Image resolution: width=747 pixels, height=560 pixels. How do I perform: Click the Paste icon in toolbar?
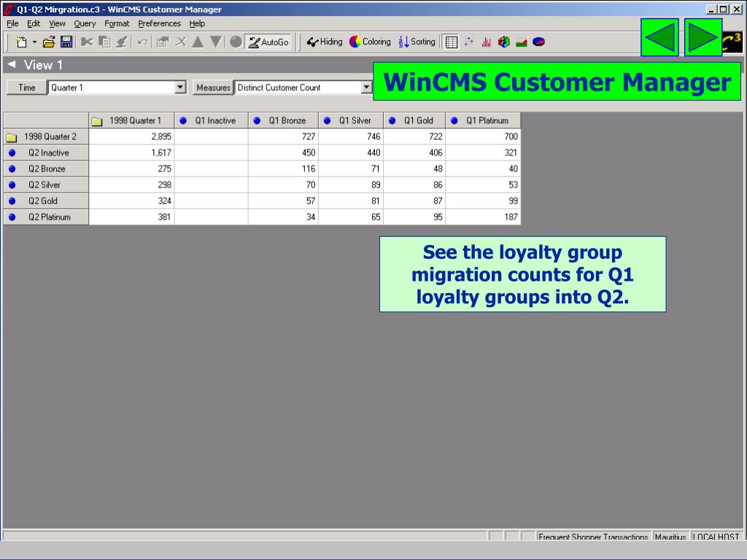[x=122, y=42]
